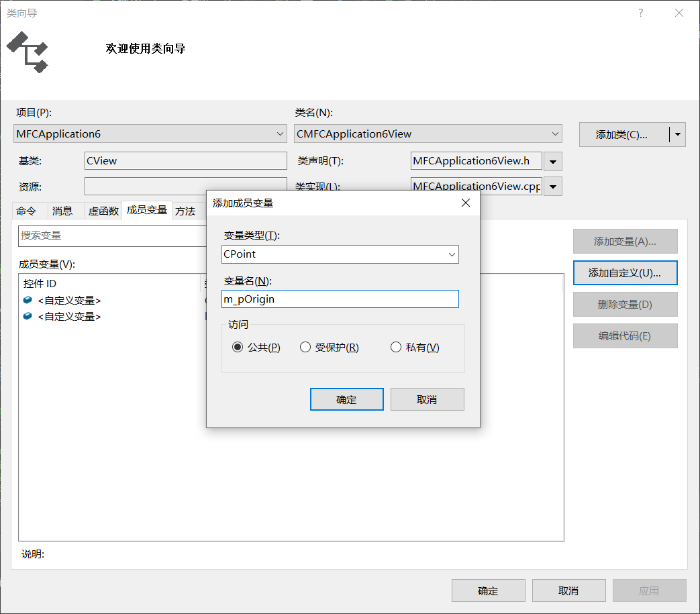Image resolution: width=700 pixels, height=614 pixels.
Task: Confirm with 确定 in the add variable dialog
Action: click(x=346, y=399)
